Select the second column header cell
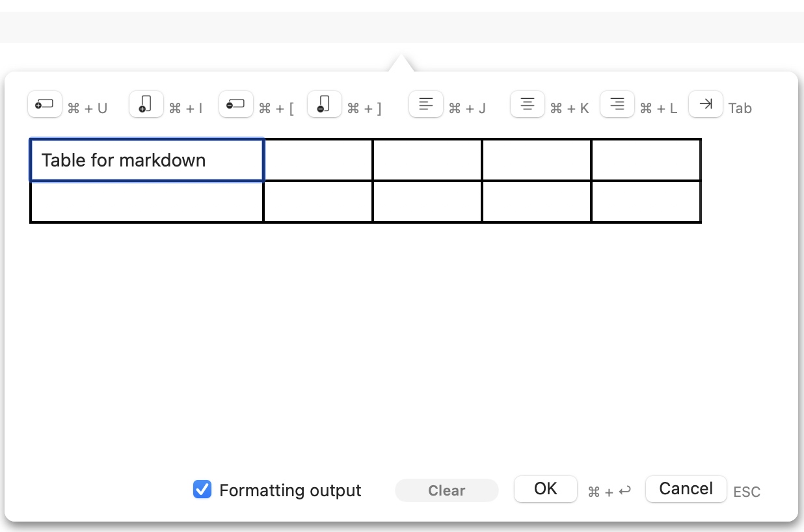 coord(318,160)
